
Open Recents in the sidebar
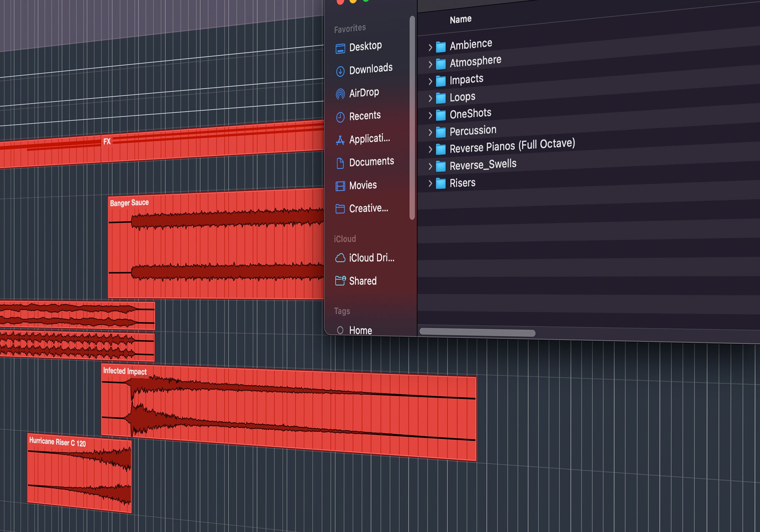point(364,116)
